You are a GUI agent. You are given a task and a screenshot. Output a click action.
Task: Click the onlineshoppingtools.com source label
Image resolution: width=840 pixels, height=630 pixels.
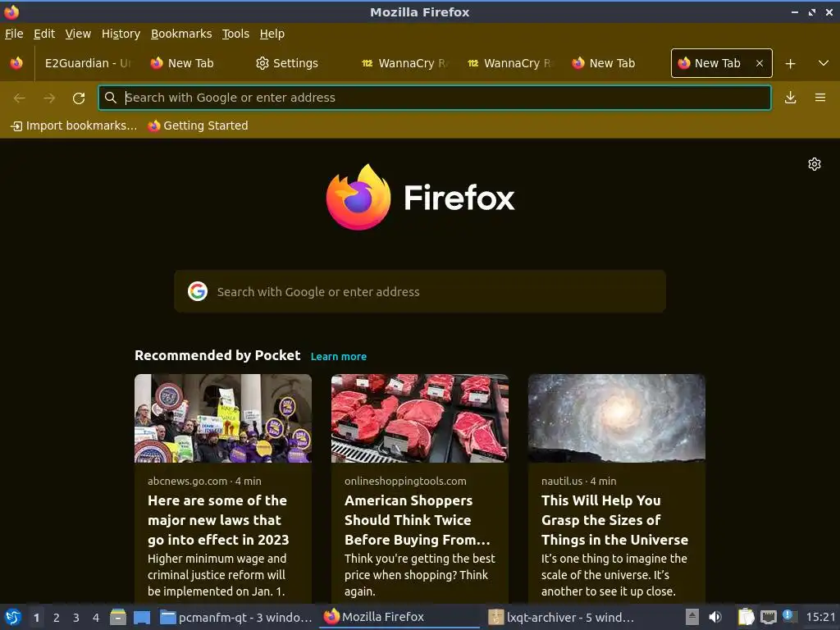coord(405,481)
